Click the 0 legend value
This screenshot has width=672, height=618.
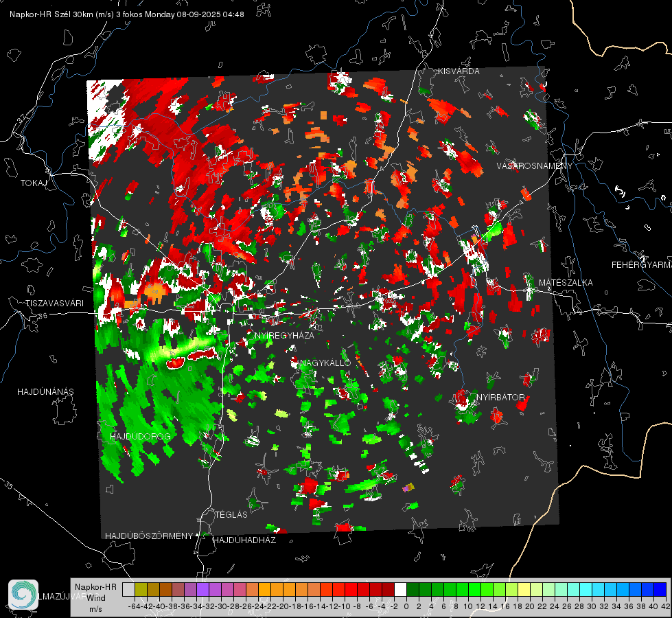[x=406, y=606]
